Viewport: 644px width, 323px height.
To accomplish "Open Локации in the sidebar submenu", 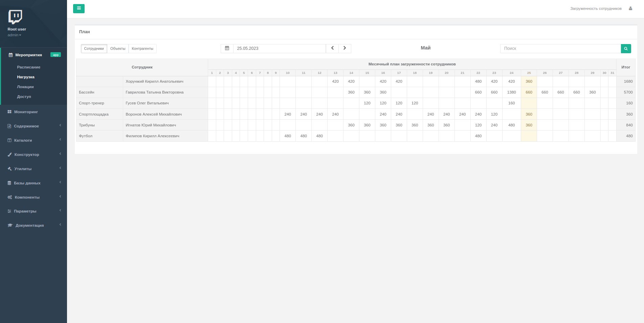I will [25, 87].
